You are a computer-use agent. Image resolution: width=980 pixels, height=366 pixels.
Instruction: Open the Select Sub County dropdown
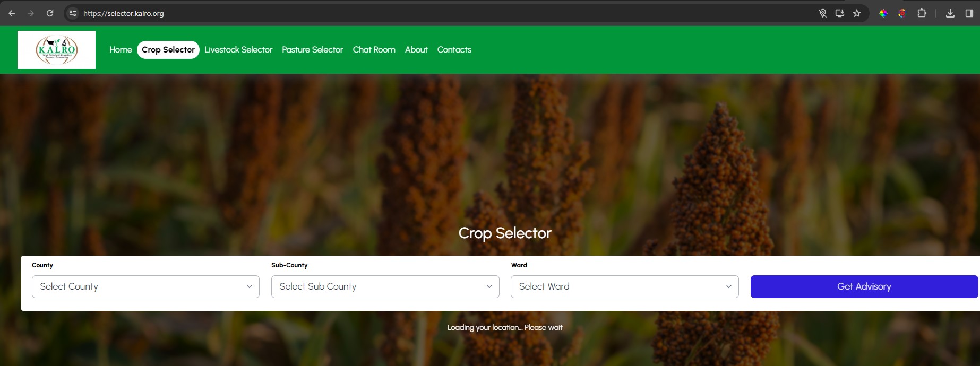point(385,286)
